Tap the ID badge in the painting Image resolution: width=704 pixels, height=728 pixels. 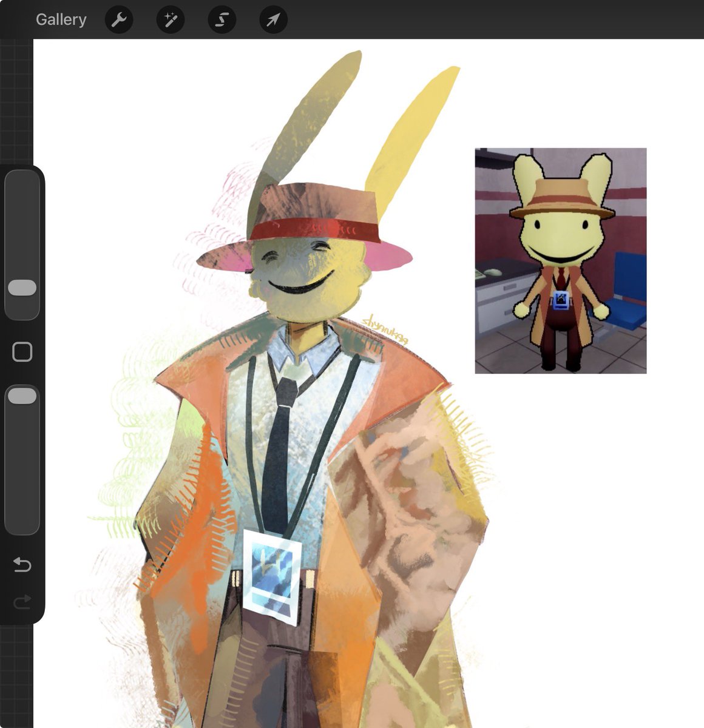pos(272,576)
